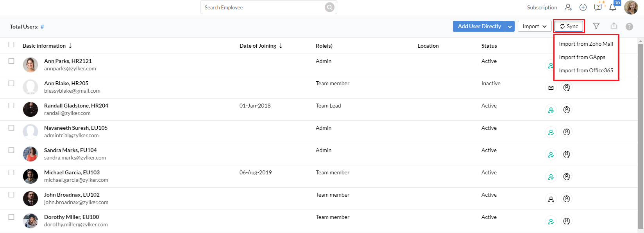Viewport: 644px width, 233px height.
Task: Open the filter funnel icon
Action: (x=596, y=26)
